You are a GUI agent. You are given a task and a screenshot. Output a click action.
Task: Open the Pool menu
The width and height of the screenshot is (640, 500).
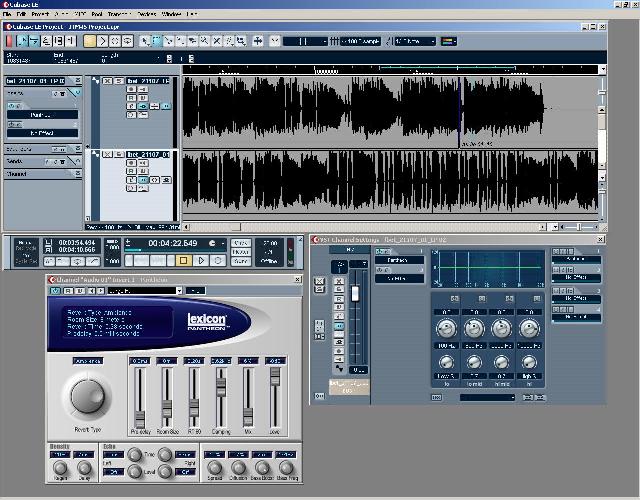[x=97, y=14]
